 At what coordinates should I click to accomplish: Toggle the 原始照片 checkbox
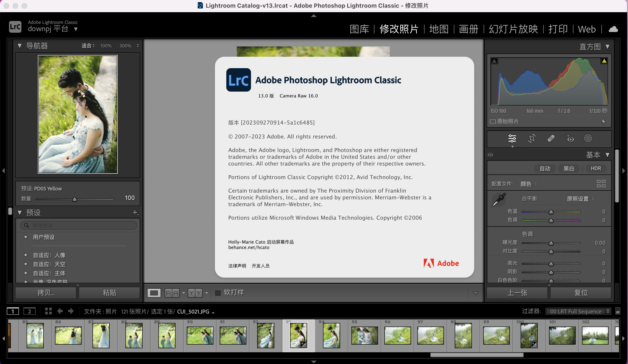[x=493, y=121]
